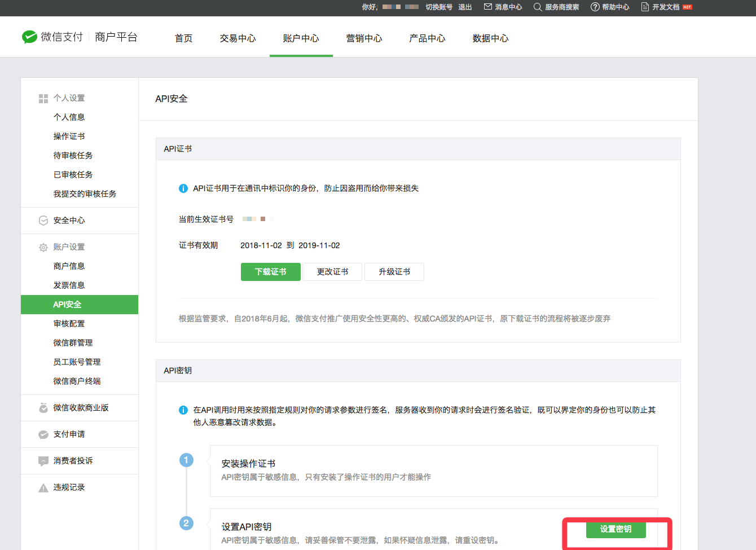Click the 消费者投诉 speech bubble icon
This screenshot has width=756, height=550.
[x=43, y=461]
